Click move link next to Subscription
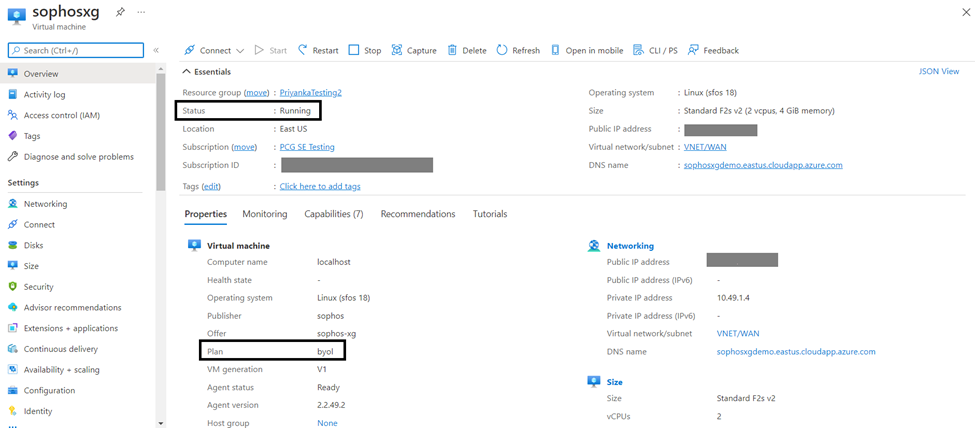Screen dimensions: 975x428 tap(244, 147)
